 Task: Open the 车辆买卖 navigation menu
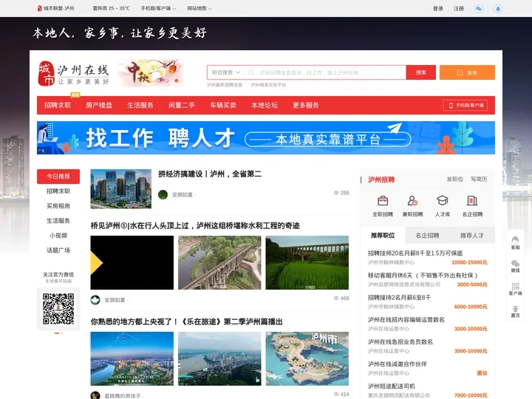coord(223,105)
